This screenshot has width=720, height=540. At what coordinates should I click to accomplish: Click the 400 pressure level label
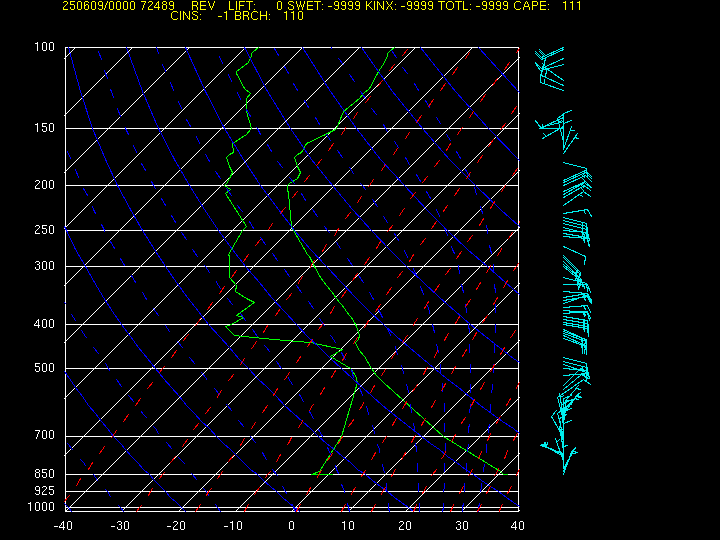coord(45,324)
